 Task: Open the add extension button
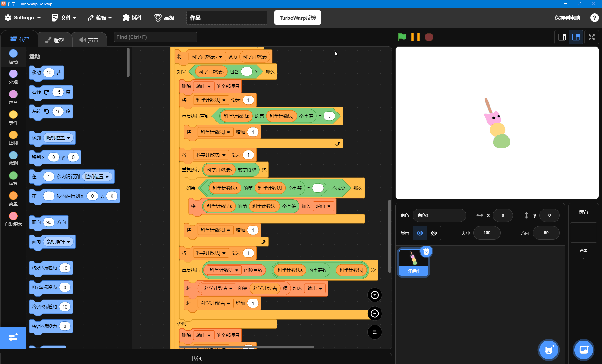point(13,338)
